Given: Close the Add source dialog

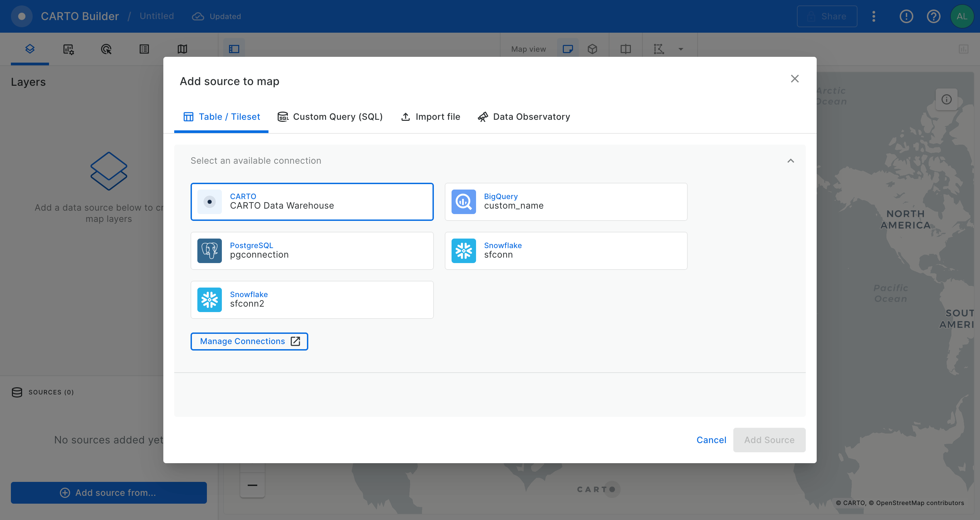Looking at the screenshot, I should 794,79.
